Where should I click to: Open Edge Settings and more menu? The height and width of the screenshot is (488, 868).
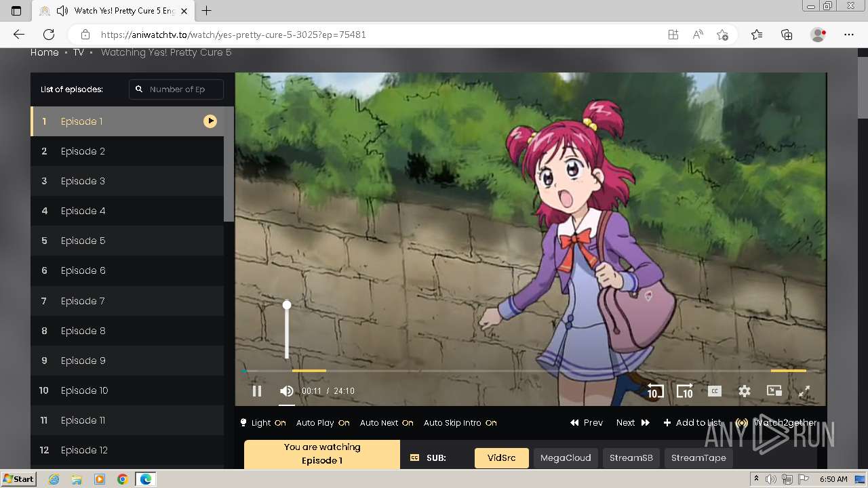[x=849, y=35]
